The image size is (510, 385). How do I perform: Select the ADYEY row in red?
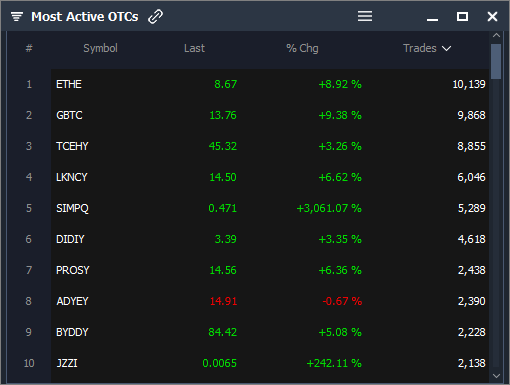[270, 301]
